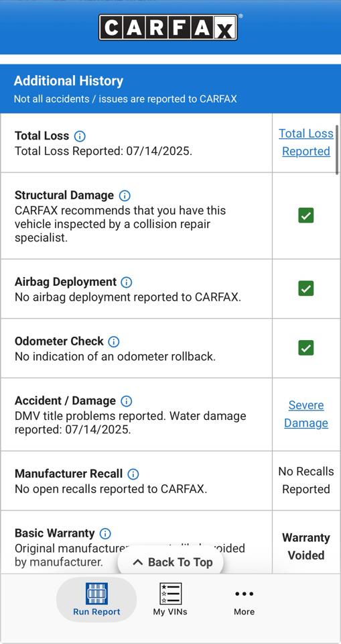Tap the Back To Top chevron button
Viewport: 341px width, 644px height.
[x=171, y=562]
